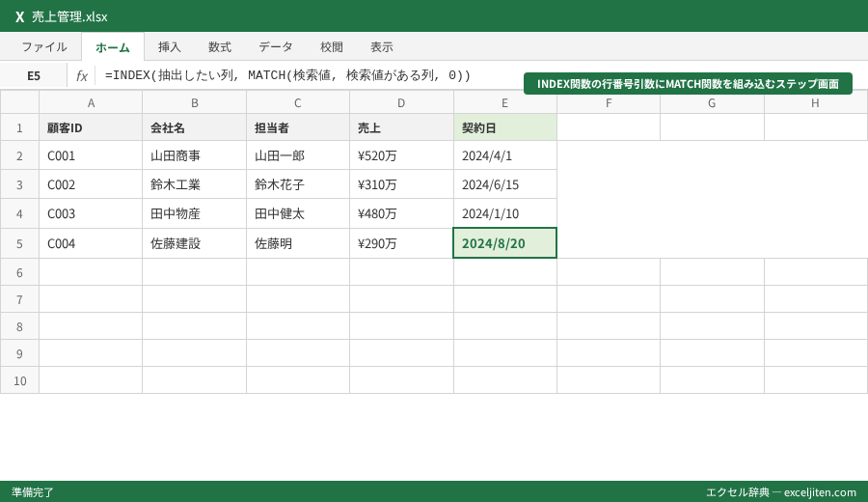Viewport: 868px width, 502px height.
Task: Select the 鈴木花子 cell
Action: (x=298, y=184)
